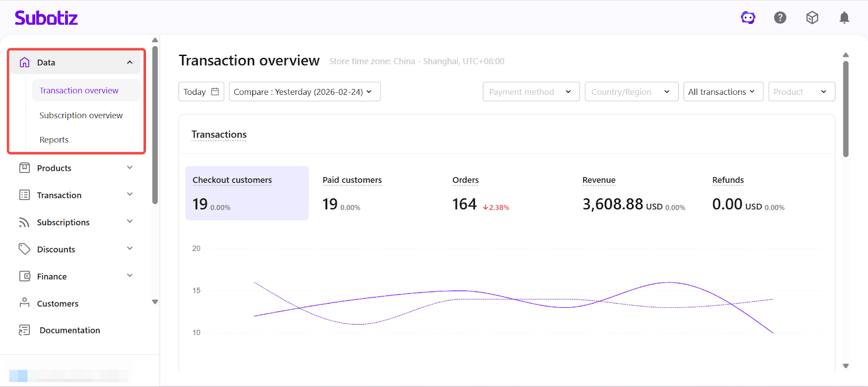
Task: Expand the Products sidebar section
Action: 130,168
